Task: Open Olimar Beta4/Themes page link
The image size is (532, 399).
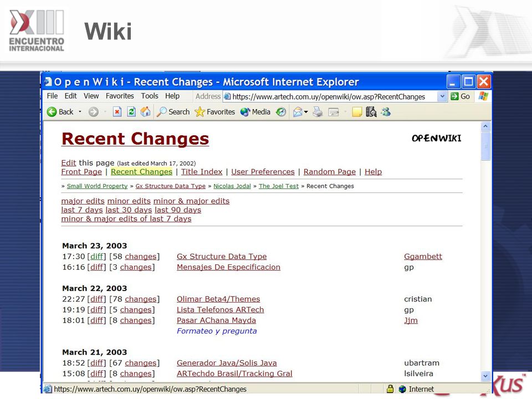Action: [x=218, y=299]
